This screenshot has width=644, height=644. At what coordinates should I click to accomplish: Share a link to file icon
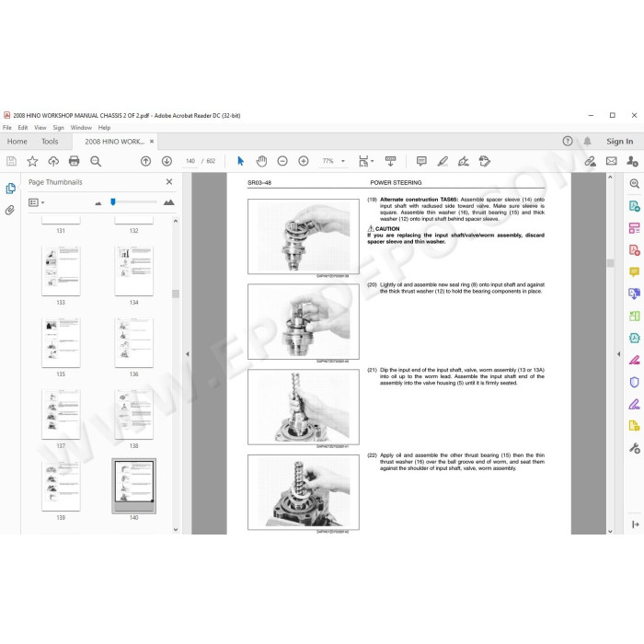point(591,161)
